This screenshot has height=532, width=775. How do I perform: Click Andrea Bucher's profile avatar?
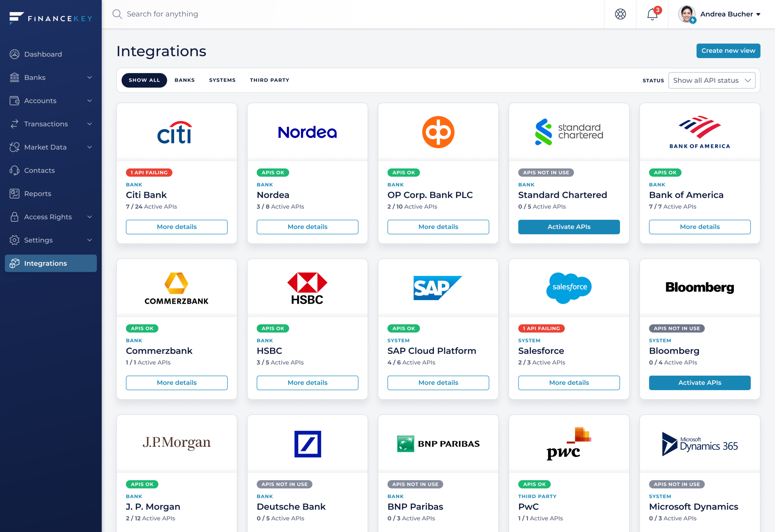coord(686,14)
